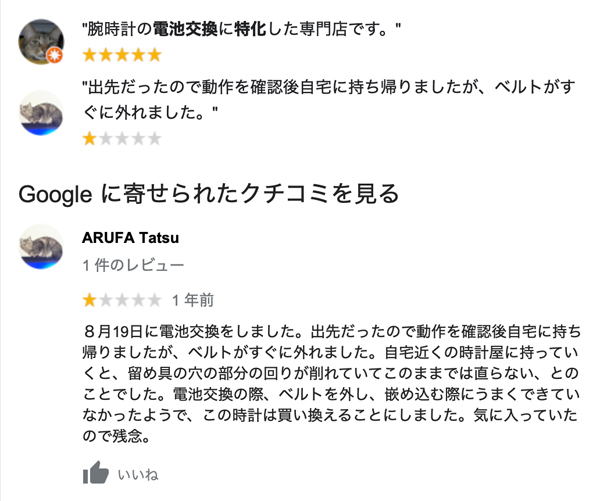Click the 1 年前 timestamp
Viewport: 600px width, 501px height.
coord(192,300)
